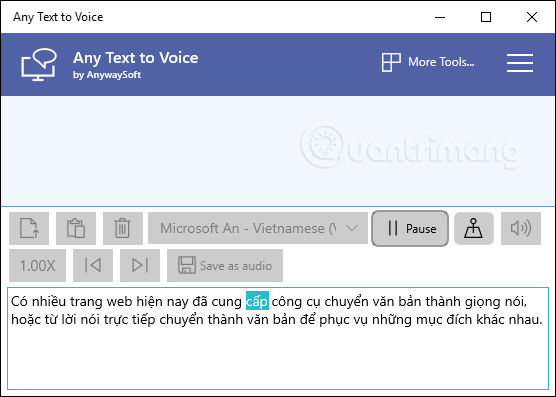Skip to the previous sentence

point(93,265)
